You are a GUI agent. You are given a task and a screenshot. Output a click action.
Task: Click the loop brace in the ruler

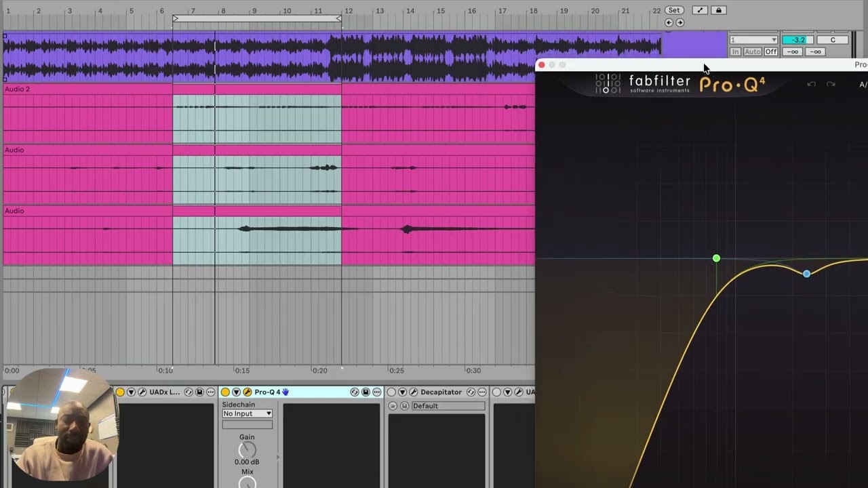[x=257, y=18]
